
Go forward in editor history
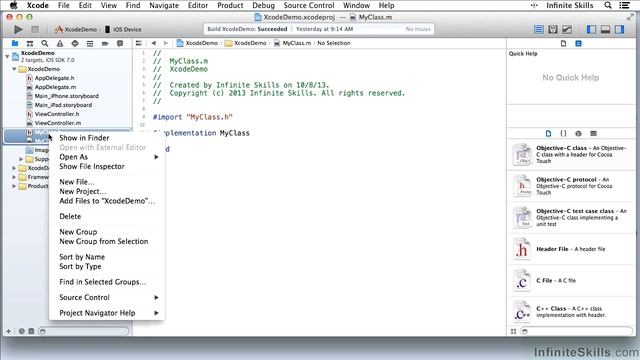pyautogui.click(x=166, y=43)
